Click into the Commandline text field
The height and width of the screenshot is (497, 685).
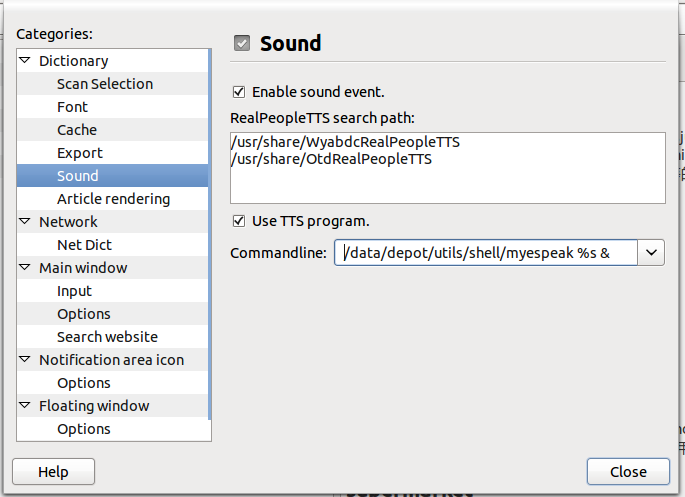point(485,253)
